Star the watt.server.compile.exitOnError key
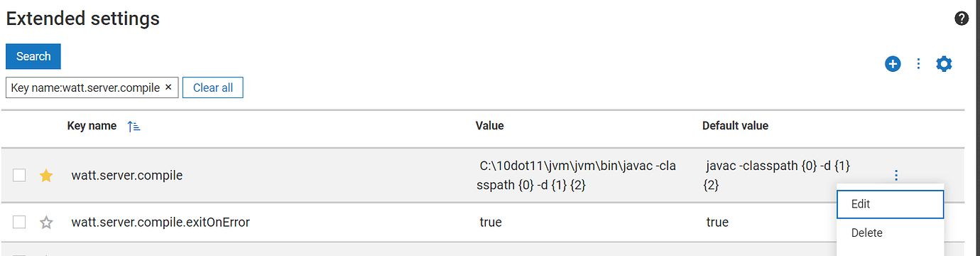The image size is (980, 256). point(46,223)
